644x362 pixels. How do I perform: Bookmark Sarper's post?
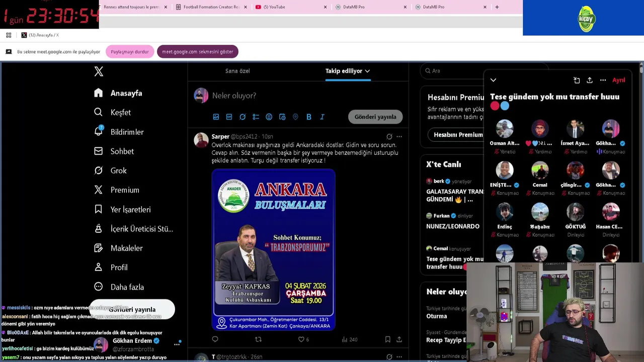[387, 339]
